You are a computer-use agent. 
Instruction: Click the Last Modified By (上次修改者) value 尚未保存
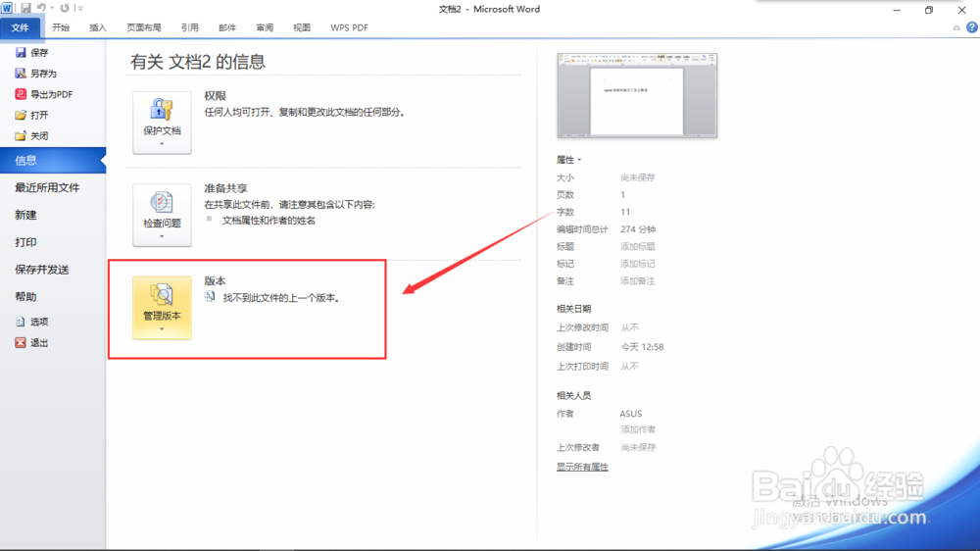click(638, 448)
